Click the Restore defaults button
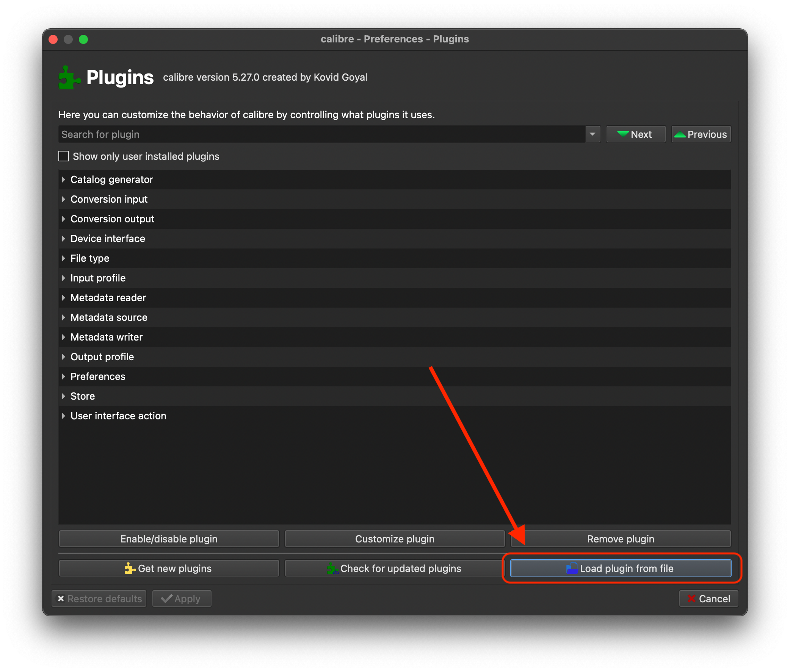The width and height of the screenshot is (790, 672). coord(99,599)
